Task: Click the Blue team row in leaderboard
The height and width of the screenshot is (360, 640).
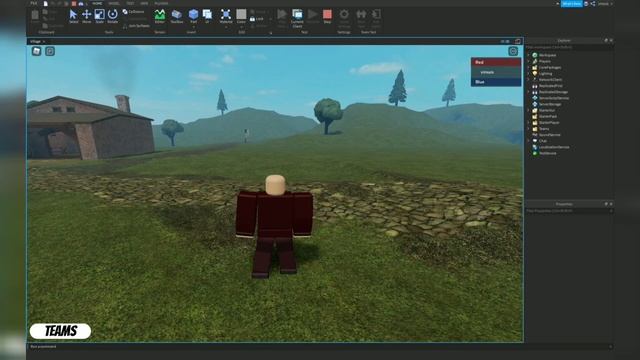Action: (x=496, y=82)
